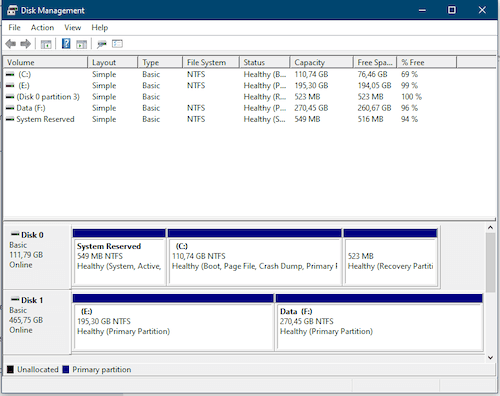
Task: Click the 194,05 GB free space cell
Action: (374, 86)
